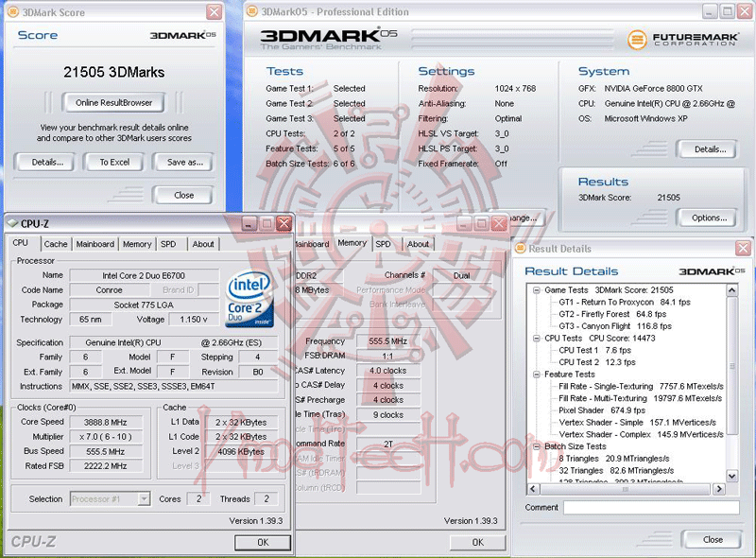This screenshot has width=756, height=558.
Task: Click OK in front CPU-Z window
Action: pos(263,542)
